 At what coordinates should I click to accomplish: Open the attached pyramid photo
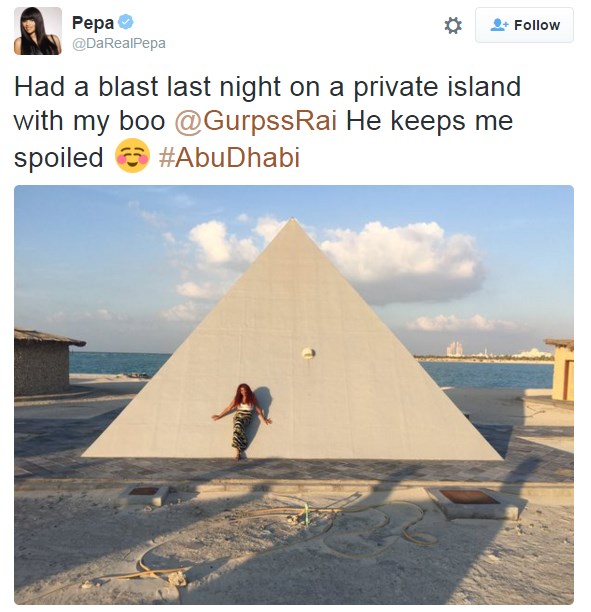click(x=294, y=395)
